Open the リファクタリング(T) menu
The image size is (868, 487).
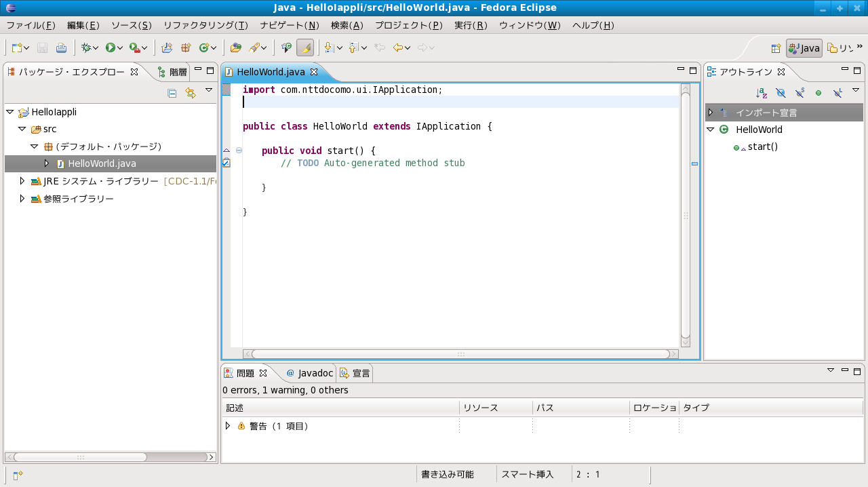[205, 25]
